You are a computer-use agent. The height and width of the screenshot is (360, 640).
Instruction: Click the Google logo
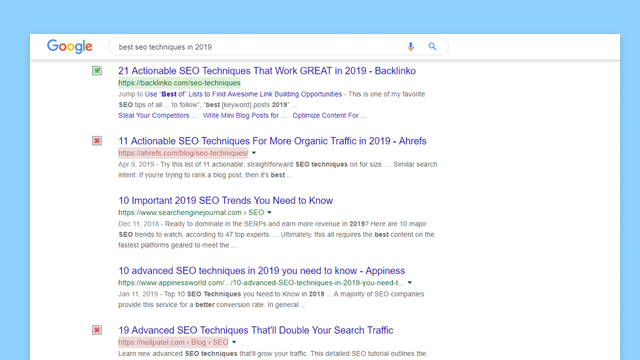click(x=70, y=47)
